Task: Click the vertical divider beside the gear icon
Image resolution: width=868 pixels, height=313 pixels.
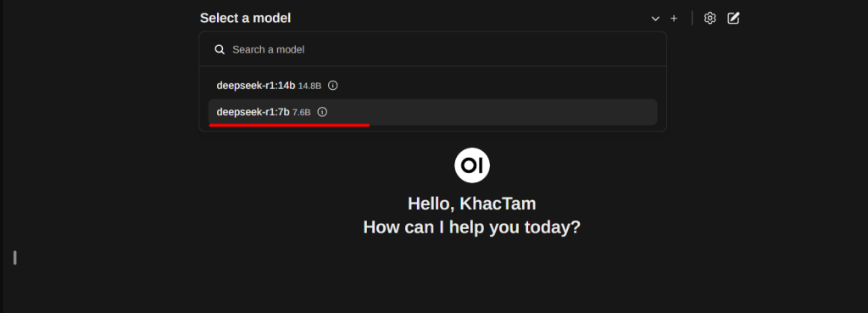Action: coord(692,19)
